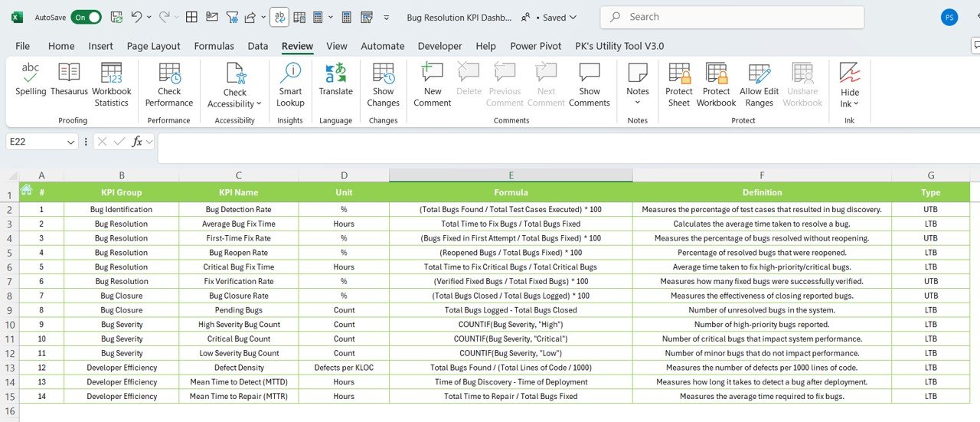Open the Undo history dropdown arrow

tap(149, 17)
